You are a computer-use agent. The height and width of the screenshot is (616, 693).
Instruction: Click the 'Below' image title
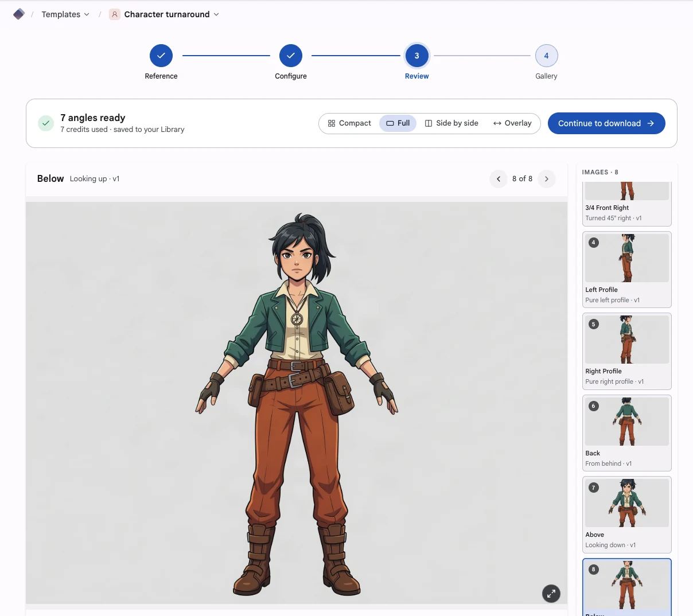50,178
